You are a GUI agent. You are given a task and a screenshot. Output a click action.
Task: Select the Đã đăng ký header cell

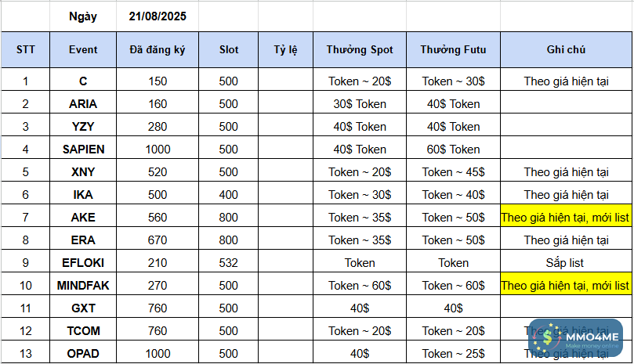coord(158,50)
